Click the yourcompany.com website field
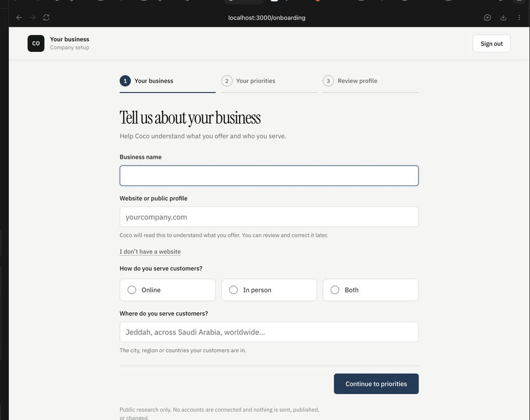This screenshot has width=530, height=420. pyautogui.click(x=269, y=217)
